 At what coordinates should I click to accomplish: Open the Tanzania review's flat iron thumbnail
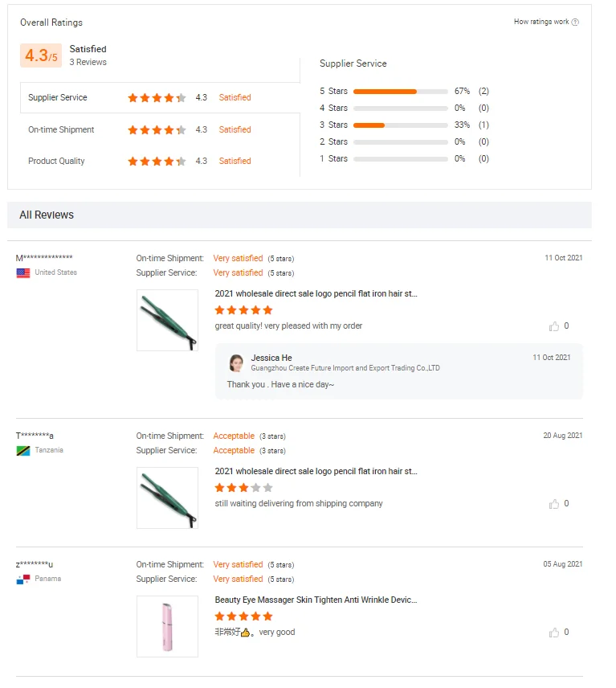167,498
